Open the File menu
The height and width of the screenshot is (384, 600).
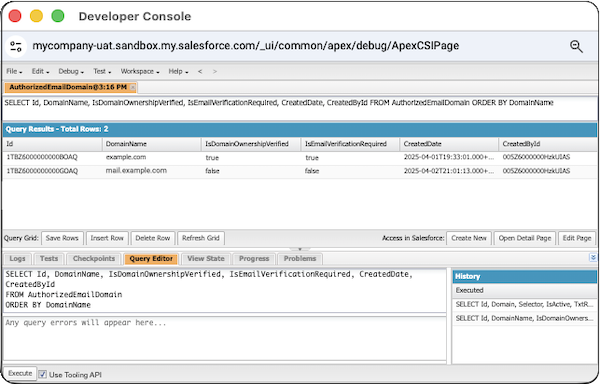pyautogui.click(x=14, y=71)
